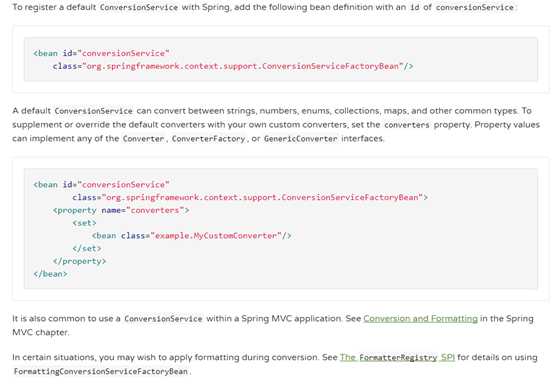
Task: Open The FormatterRegistry SPI link
Action: tap(397, 358)
